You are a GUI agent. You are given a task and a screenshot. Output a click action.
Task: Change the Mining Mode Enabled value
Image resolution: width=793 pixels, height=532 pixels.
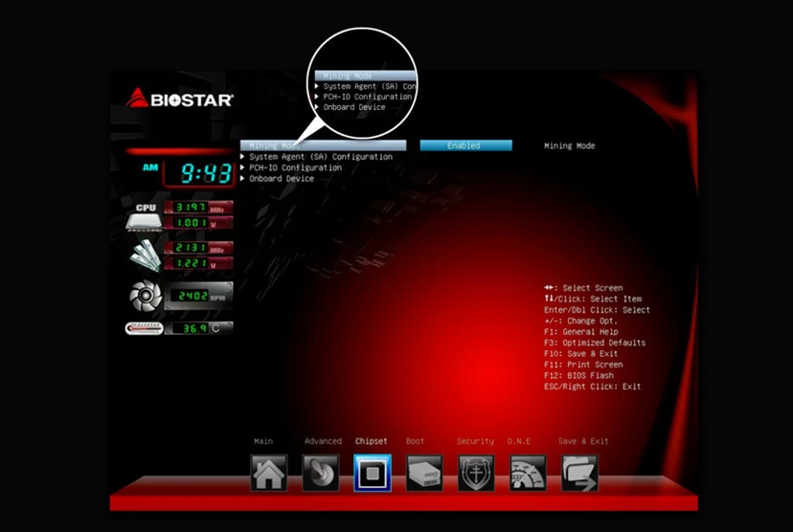(465, 145)
